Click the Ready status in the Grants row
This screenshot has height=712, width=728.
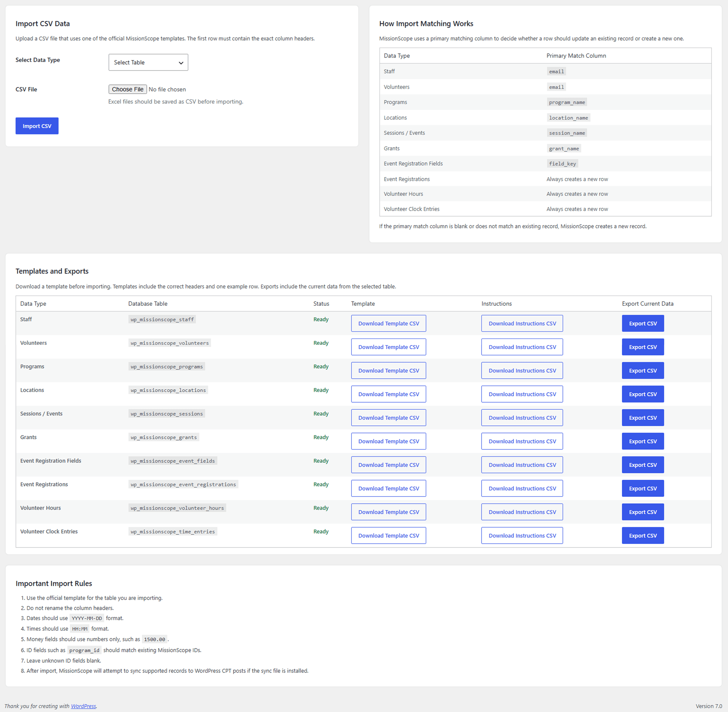point(321,437)
